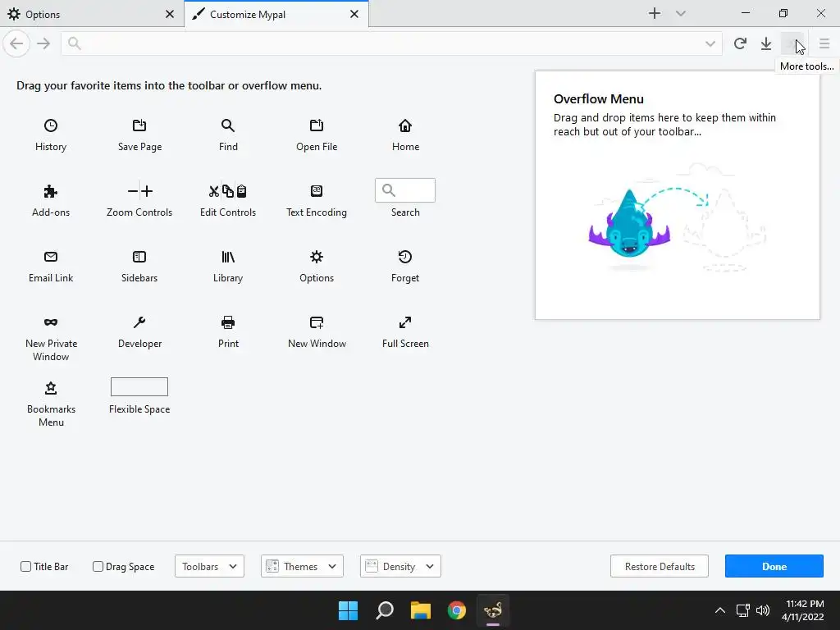This screenshot has width=840, height=630.
Task: Expand the URL bar history dropdown arrow
Action: tap(710, 44)
